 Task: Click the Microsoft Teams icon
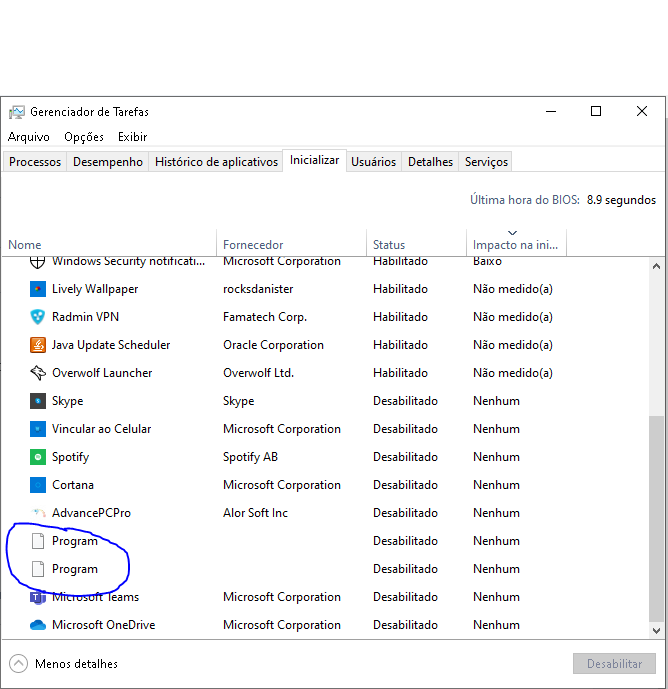[x=38, y=597]
